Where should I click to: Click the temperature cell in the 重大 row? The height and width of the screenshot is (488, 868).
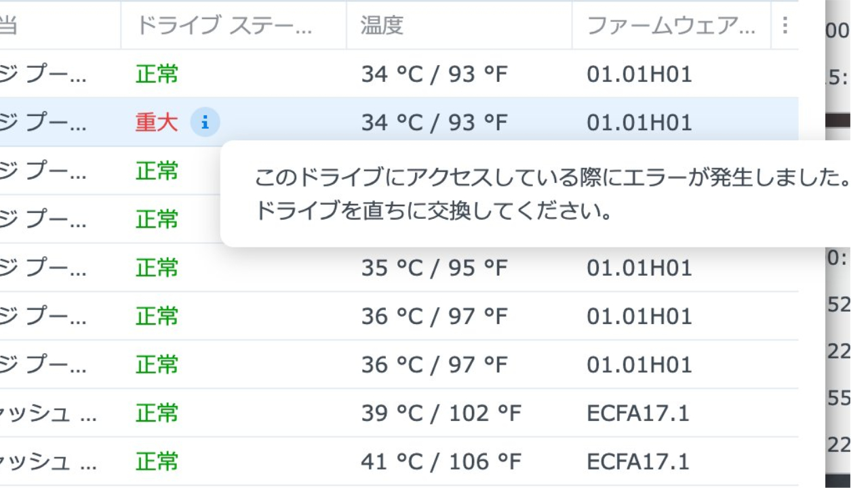coord(434,123)
